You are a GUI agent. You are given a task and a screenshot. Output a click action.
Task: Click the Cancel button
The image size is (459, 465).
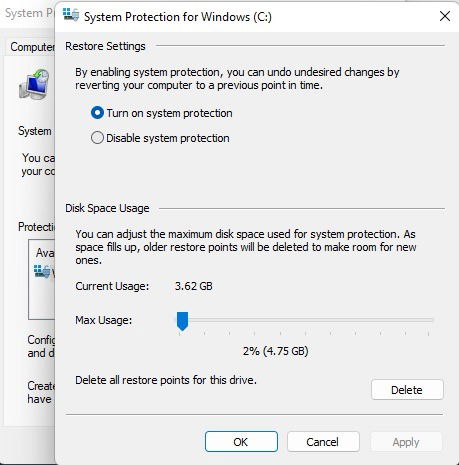point(323,442)
